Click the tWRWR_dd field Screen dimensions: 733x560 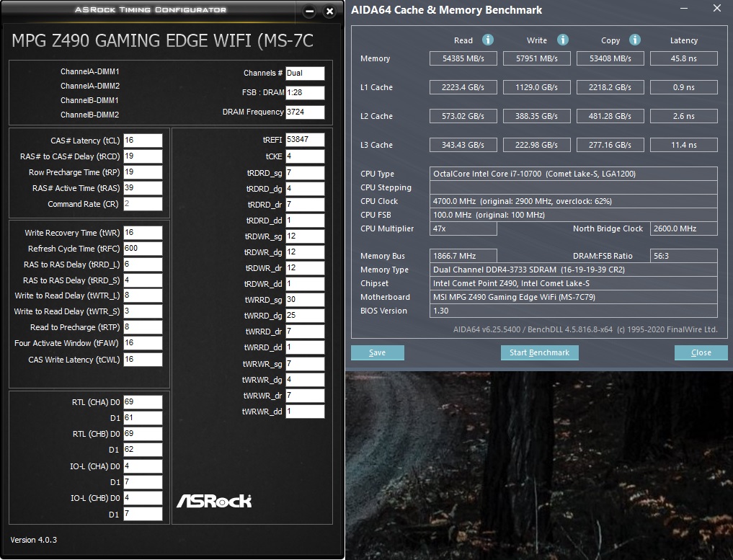[x=305, y=412]
